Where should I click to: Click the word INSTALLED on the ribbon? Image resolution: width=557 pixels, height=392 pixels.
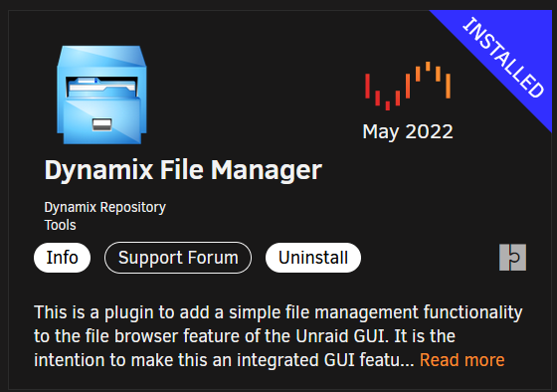[x=503, y=58]
